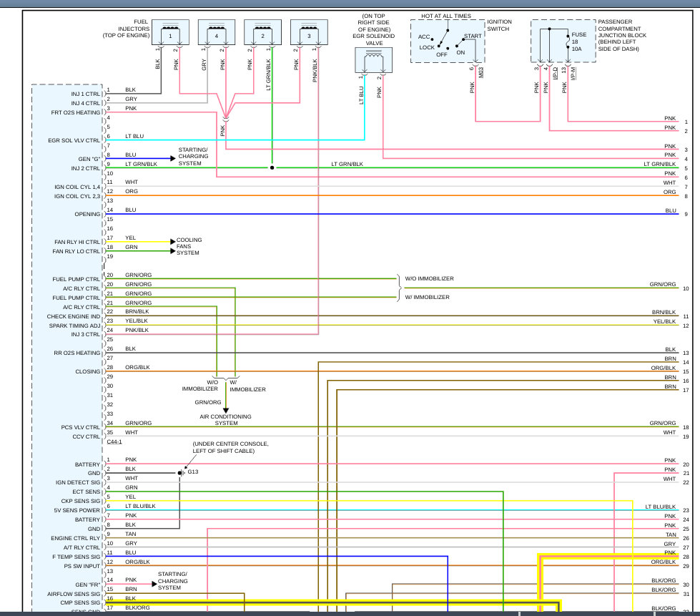Select the EGR solenoid valve coil symbol

pyautogui.click(x=374, y=60)
